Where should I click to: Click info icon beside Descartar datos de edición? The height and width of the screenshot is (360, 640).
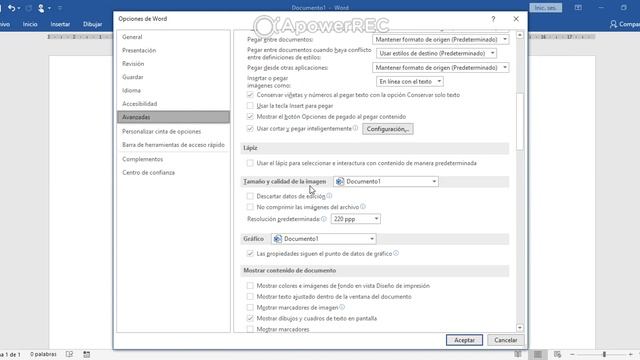[329, 196]
